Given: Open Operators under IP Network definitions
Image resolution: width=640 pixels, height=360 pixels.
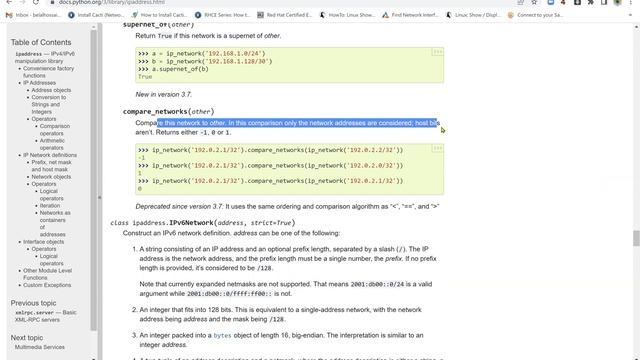Looking at the screenshot, I should coord(44,184).
